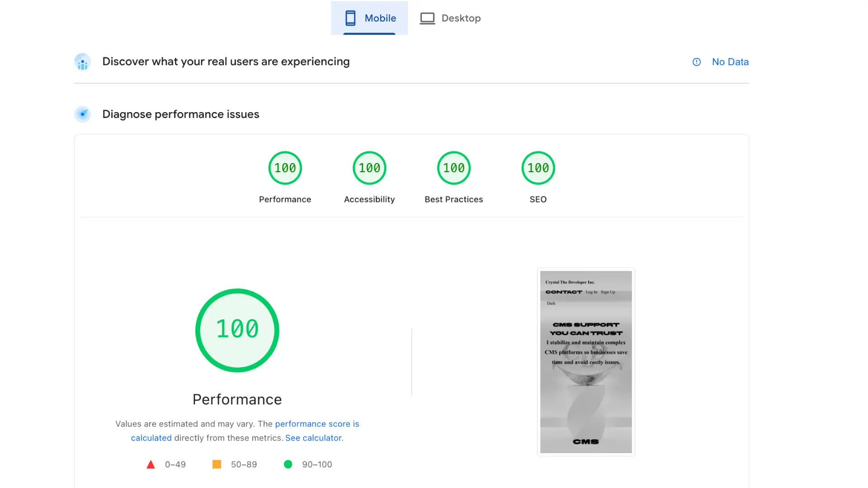Select the Performance 100 score circle

[x=285, y=168]
